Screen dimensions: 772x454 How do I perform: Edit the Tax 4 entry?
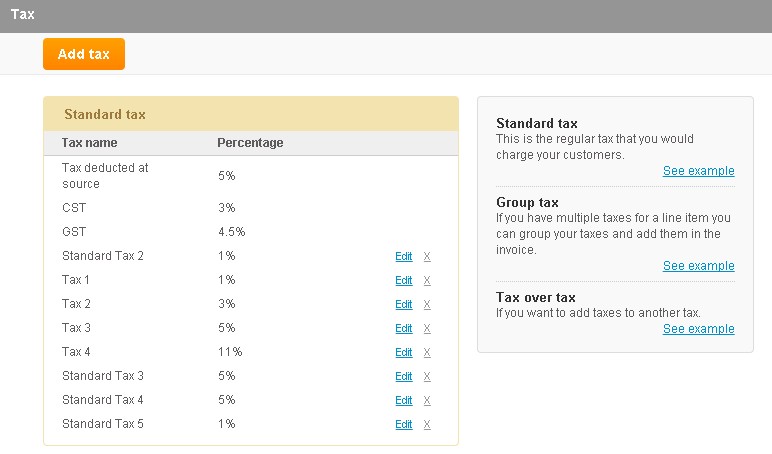pos(404,353)
